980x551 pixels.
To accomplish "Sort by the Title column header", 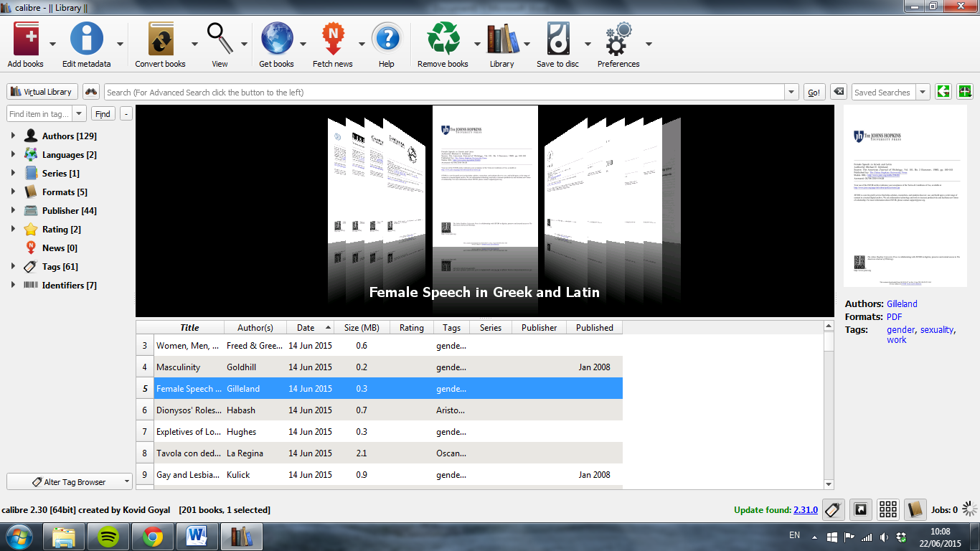I will click(x=189, y=328).
